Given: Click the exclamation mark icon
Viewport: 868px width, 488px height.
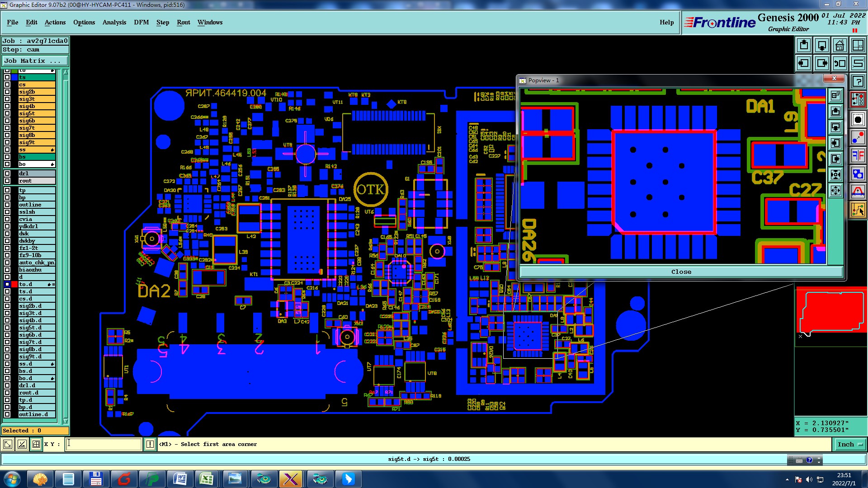Looking at the screenshot, I should [150, 444].
